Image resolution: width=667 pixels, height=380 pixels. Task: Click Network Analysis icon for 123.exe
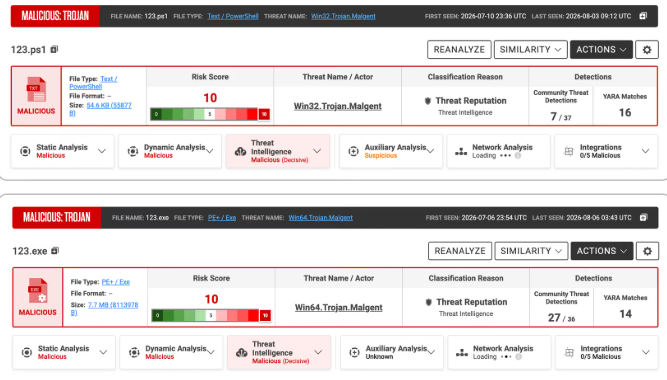[462, 353]
